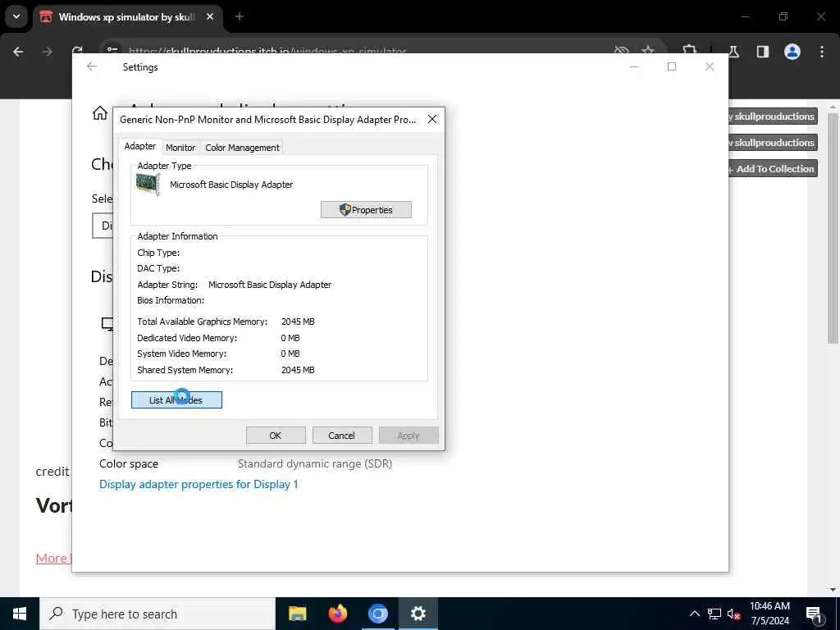Bookmark this page with the star icon
840x630 pixels.
tap(648, 51)
